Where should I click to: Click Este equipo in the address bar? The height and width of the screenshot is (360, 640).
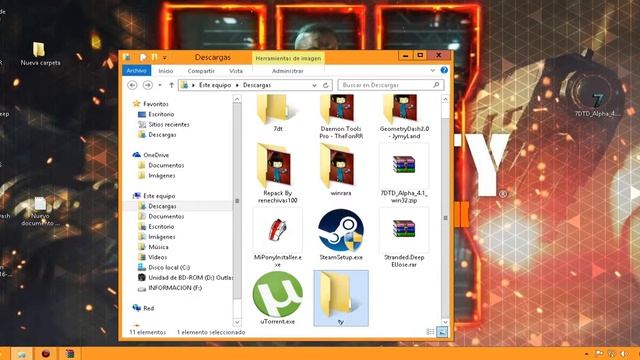(215, 85)
